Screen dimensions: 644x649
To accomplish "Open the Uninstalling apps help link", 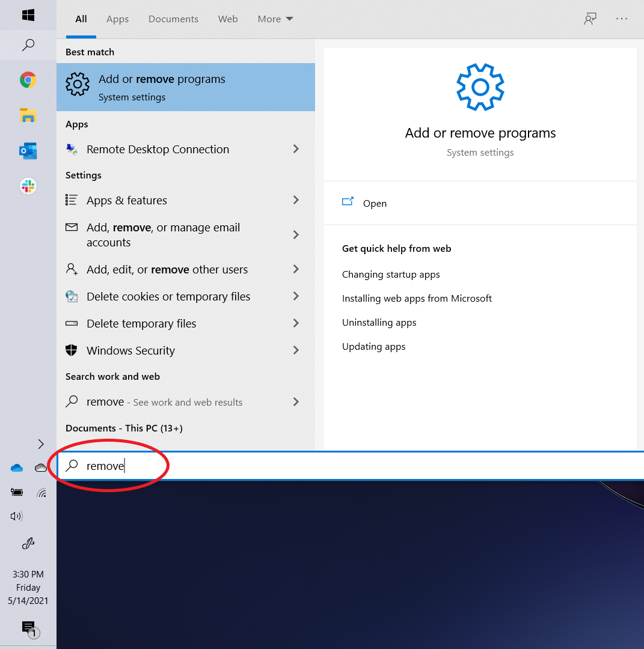I will pyautogui.click(x=379, y=323).
